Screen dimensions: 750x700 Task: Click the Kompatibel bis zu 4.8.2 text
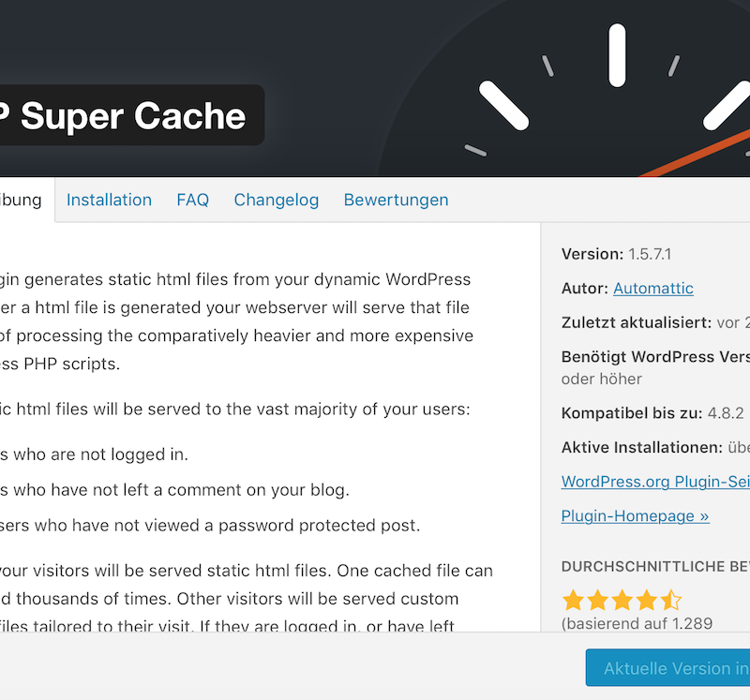pos(652,412)
